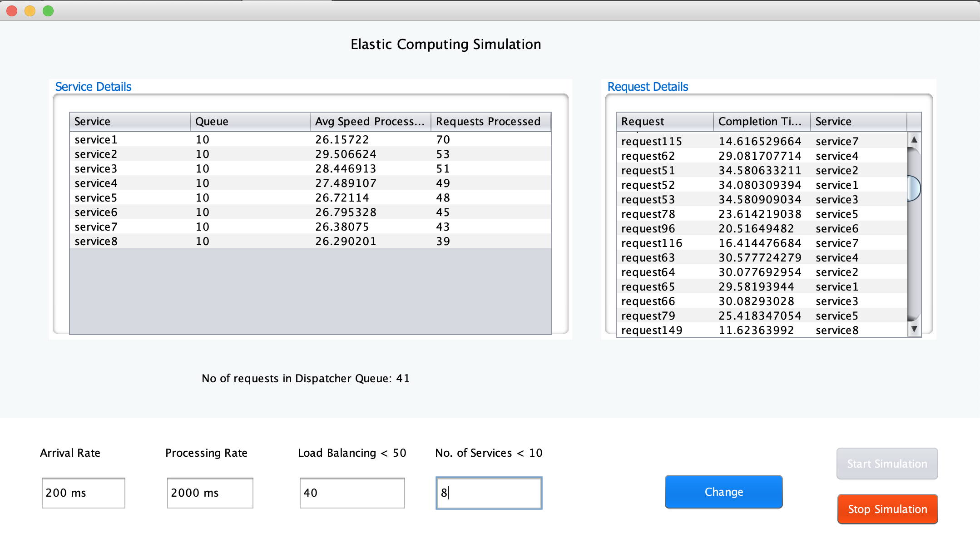Click the Request Details panel title
This screenshot has width=980, height=543.
[648, 86]
